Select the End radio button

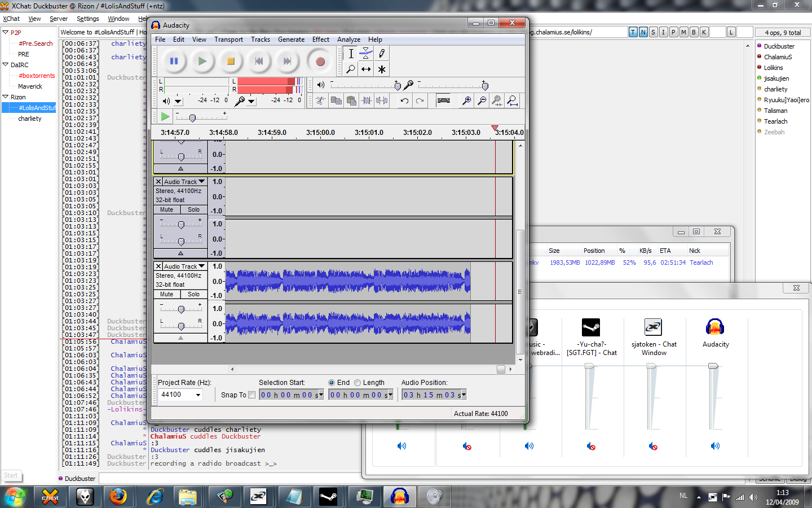click(332, 383)
